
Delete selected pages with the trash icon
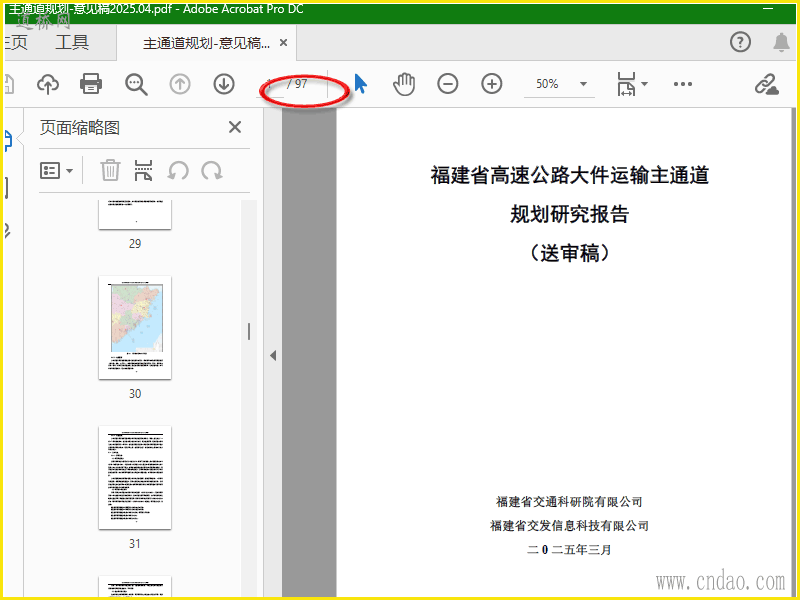[x=110, y=170]
